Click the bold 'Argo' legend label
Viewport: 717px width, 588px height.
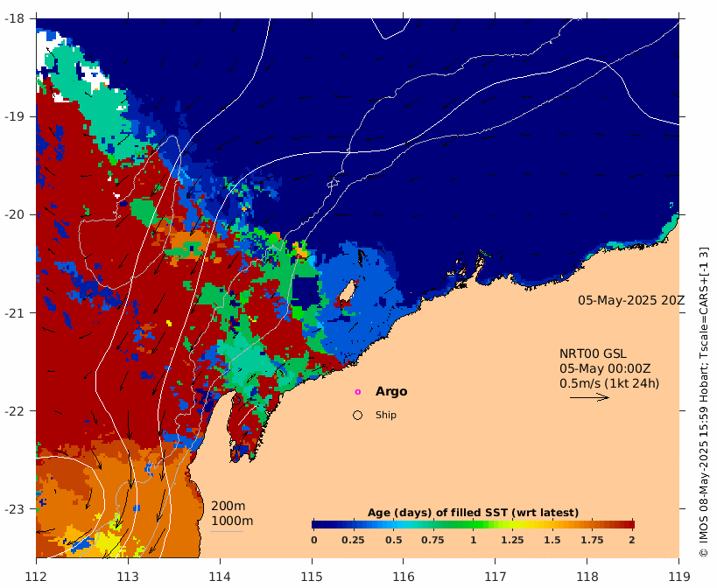click(x=391, y=391)
